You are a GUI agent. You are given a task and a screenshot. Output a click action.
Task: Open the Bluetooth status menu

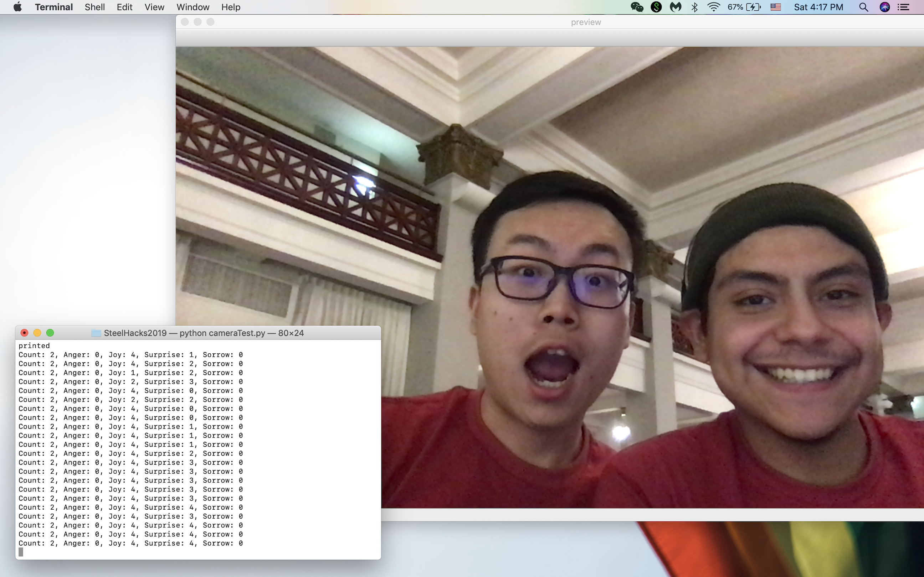tap(694, 7)
